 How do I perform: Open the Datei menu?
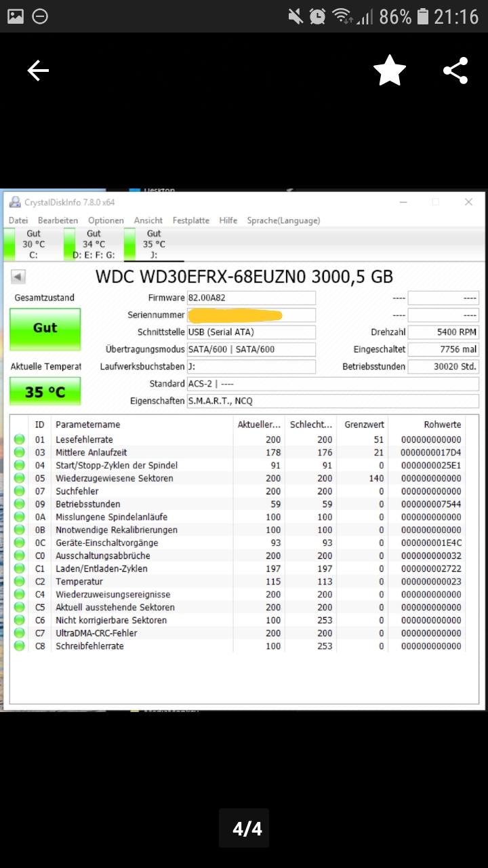(18, 220)
